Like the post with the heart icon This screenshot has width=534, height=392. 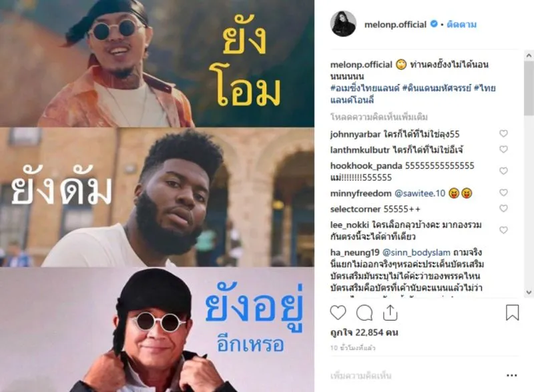[x=338, y=313]
